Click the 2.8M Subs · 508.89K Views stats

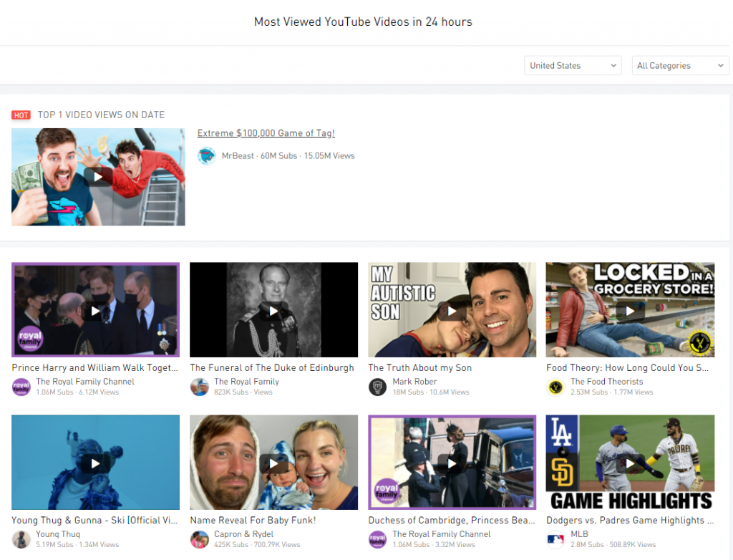pos(613,545)
